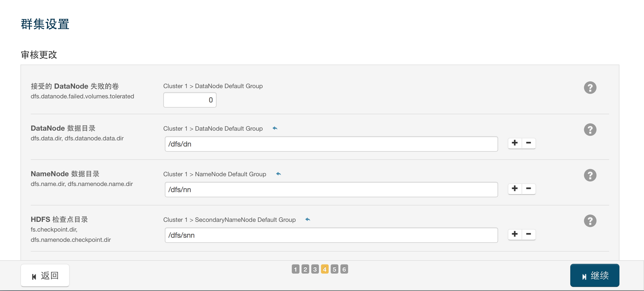Click the failed volumes tolerated number field
This screenshot has height=291, width=644.
coord(190,100)
